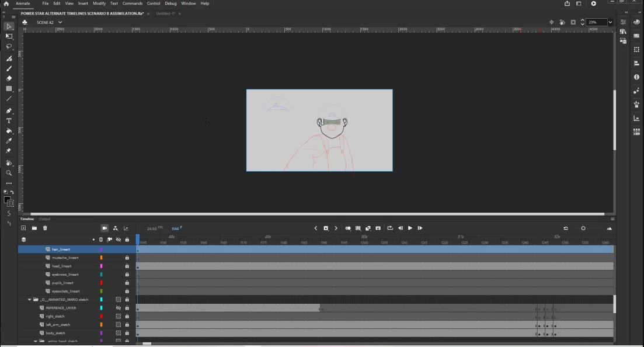Click the Rotation tool icon above stage
The width and height of the screenshot is (644, 347).
click(562, 22)
